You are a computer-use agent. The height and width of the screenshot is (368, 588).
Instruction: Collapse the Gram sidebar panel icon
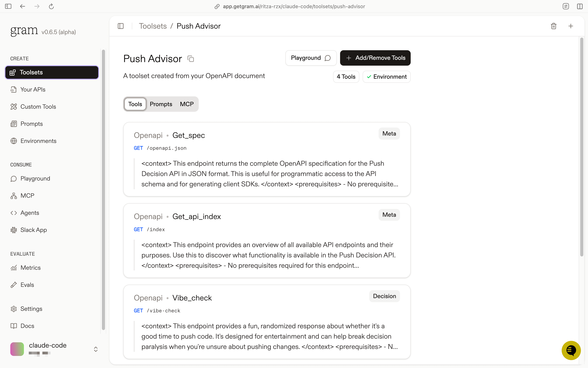121,26
